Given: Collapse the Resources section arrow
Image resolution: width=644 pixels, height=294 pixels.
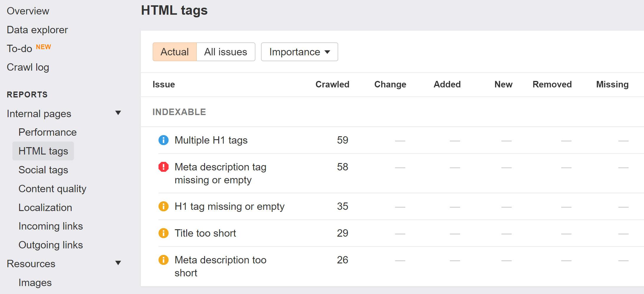Looking at the screenshot, I should coord(118,263).
